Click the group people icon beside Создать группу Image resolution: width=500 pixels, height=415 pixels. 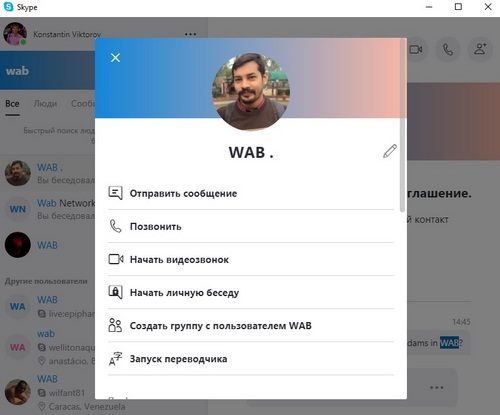(x=115, y=325)
